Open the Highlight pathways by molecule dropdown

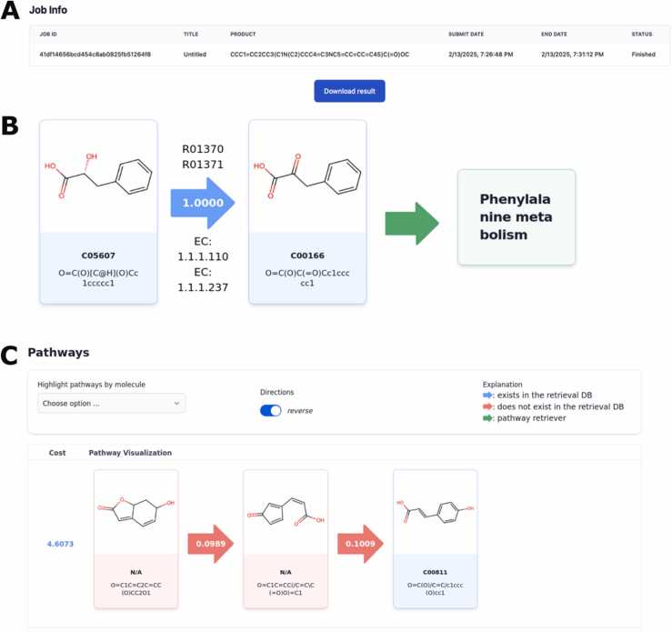click(112, 403)
